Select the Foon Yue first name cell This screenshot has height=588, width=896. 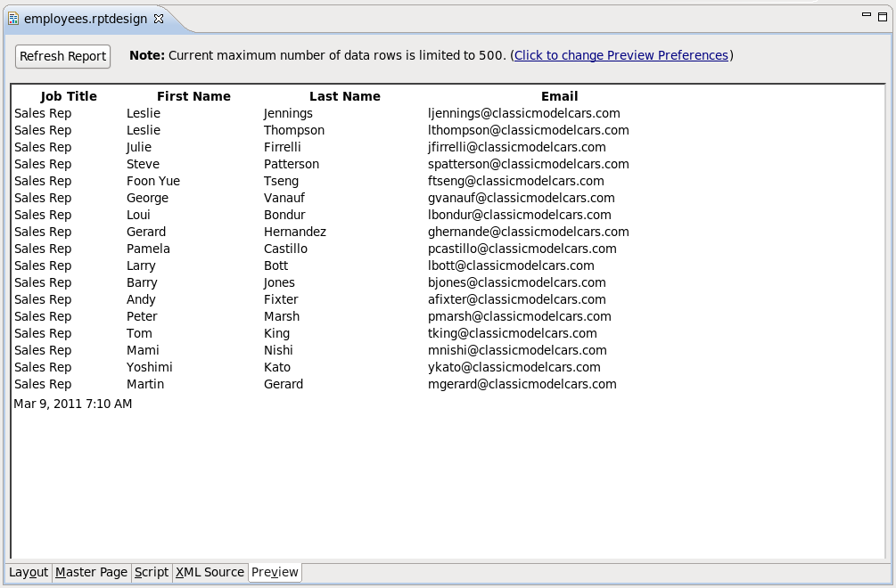pos(152,181)
